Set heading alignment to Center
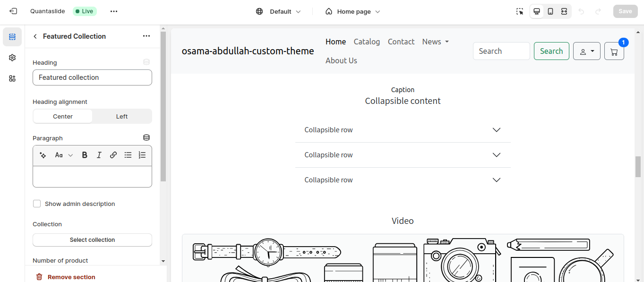The width and height of the screenshot is (644, 282). pyautogui.click(x=63, y=116)
